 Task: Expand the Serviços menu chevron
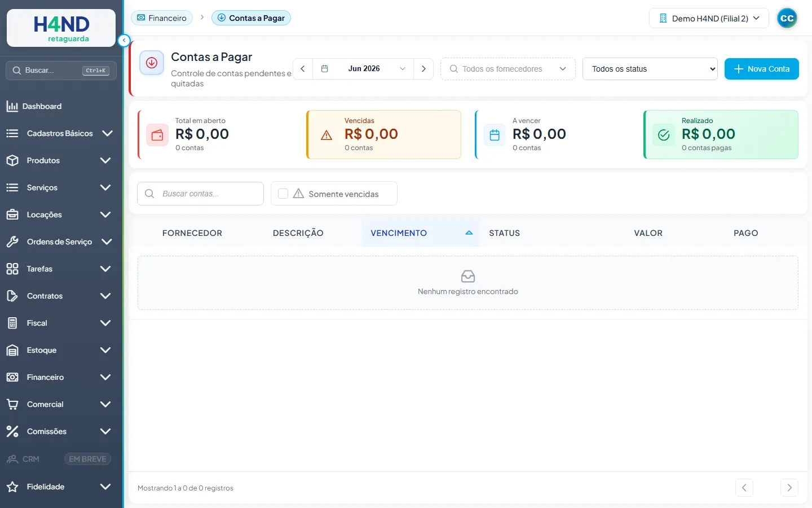[105, 187]
